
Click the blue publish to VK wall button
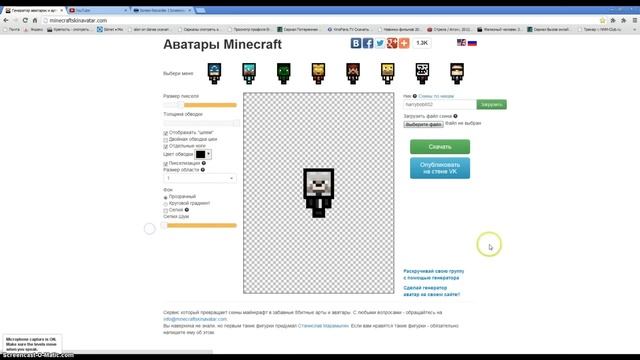pyautogui.click(x=440, y=168)
